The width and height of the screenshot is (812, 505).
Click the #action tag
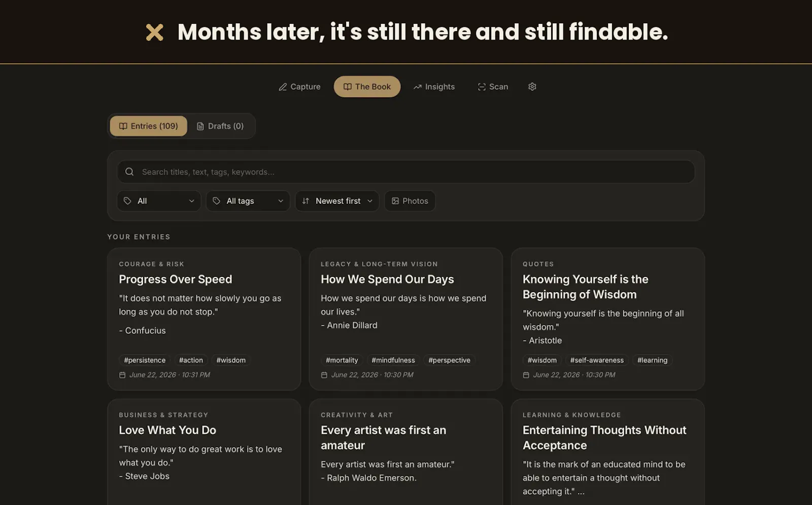pos(191,360)
